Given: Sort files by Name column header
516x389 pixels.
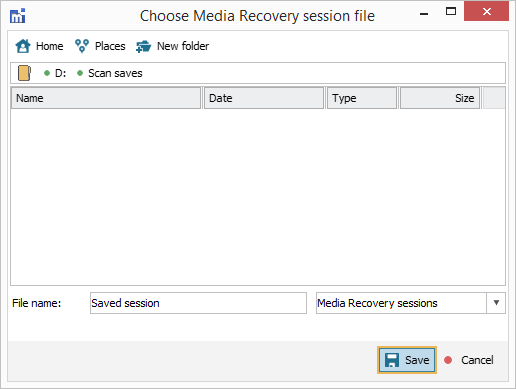Looking at the screenshot, I should [x=106, y=98].
